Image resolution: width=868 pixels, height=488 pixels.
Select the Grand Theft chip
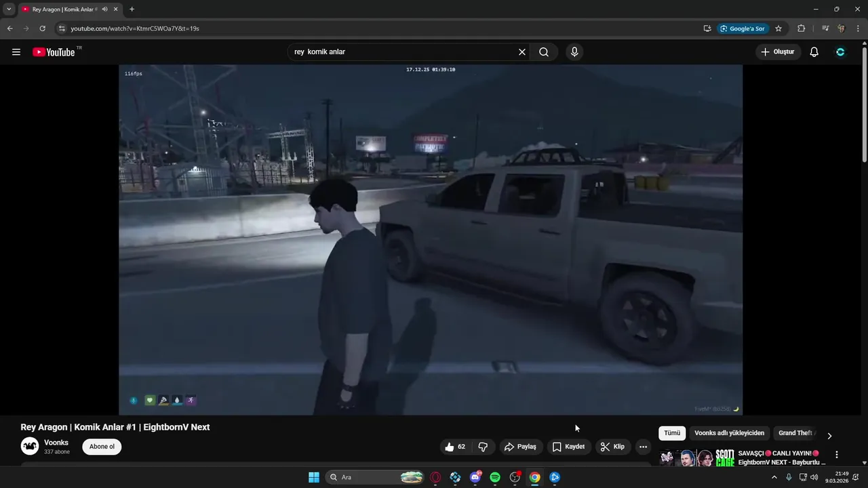[x=796, y=433]
